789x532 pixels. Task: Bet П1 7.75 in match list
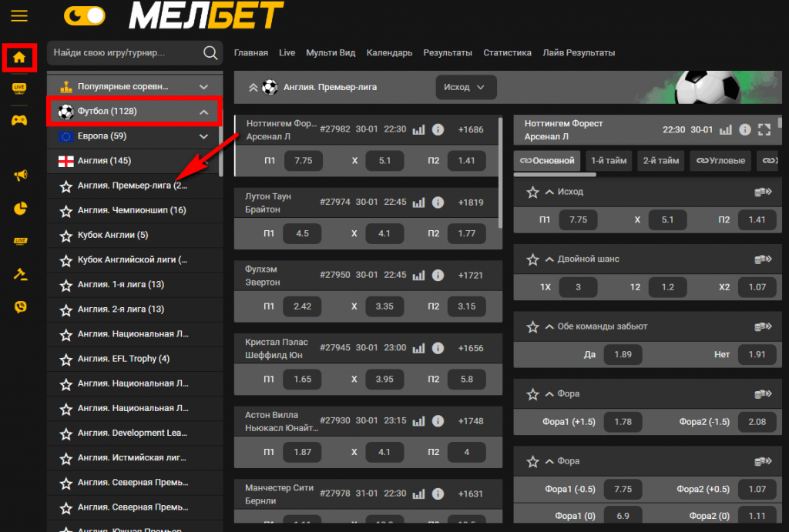click(x=303, y=161)
